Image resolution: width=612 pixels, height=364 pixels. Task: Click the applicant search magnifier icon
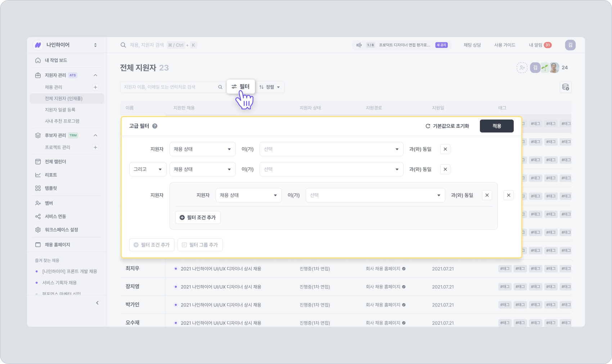(220, 87)
